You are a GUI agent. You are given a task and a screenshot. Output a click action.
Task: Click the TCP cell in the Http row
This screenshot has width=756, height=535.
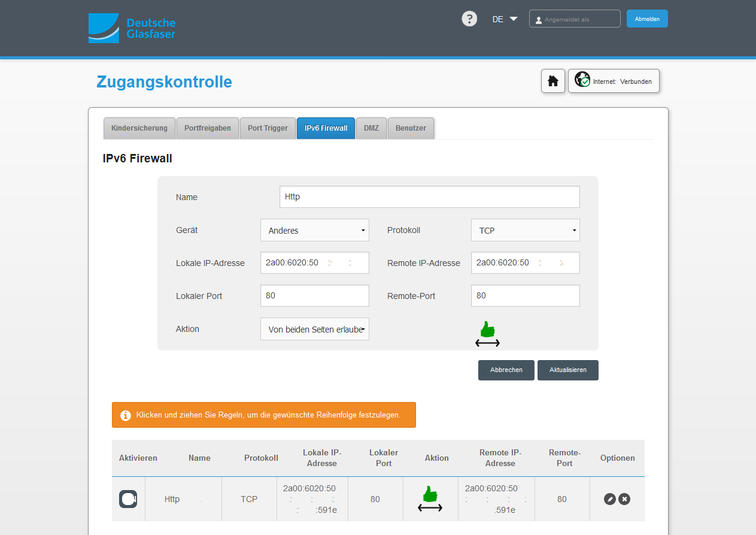pos(249,499)
